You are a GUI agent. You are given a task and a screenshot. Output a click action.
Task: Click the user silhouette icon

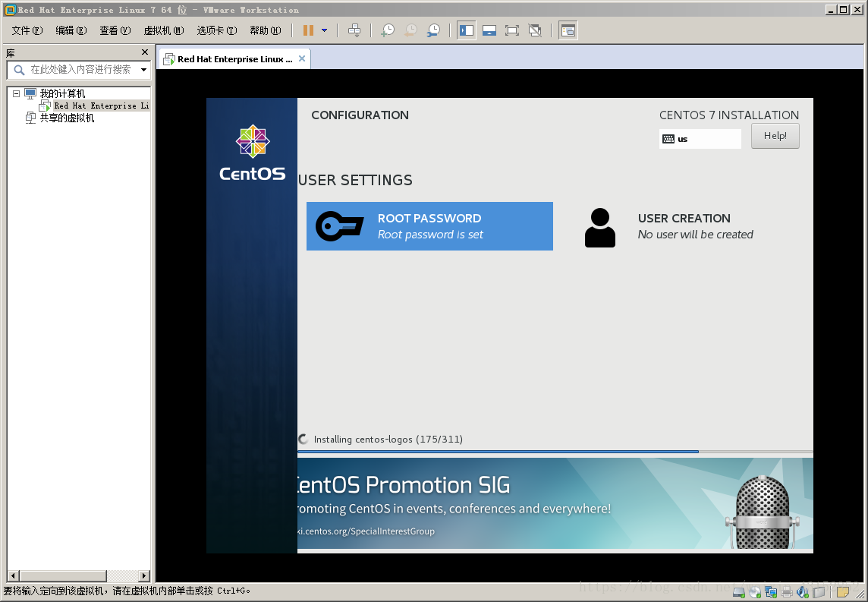coord(600,228)
